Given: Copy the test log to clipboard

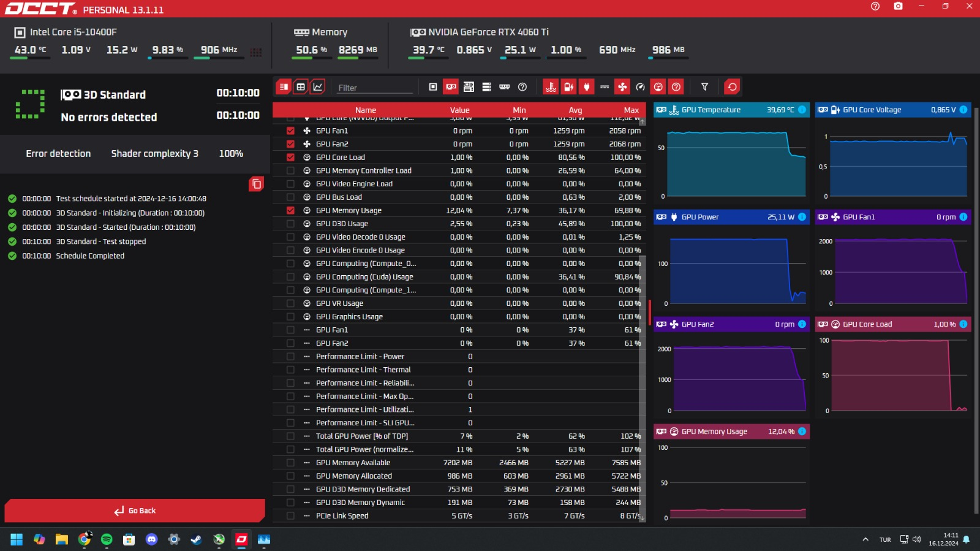Looking at the screenshot, I should point(257,184).
